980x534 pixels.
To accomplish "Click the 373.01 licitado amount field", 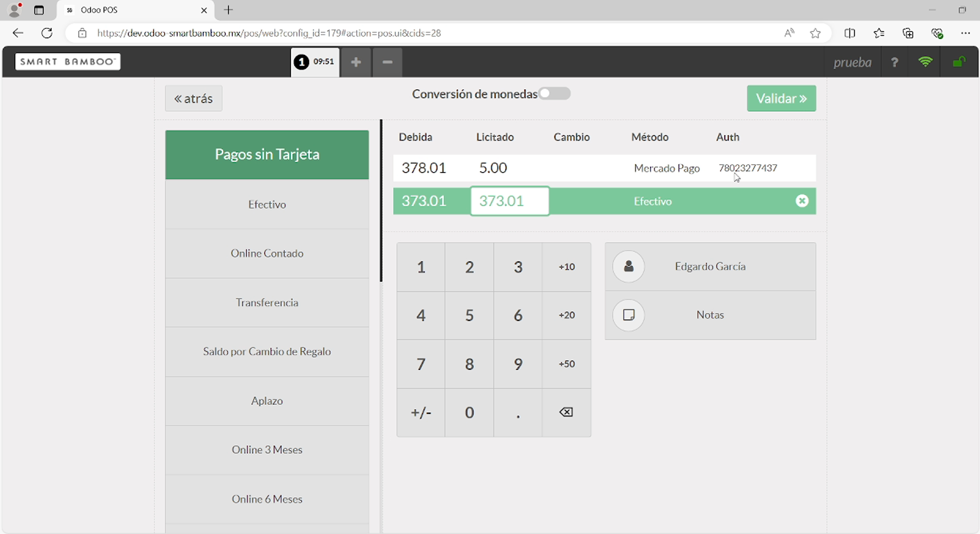I will (510, 201).
